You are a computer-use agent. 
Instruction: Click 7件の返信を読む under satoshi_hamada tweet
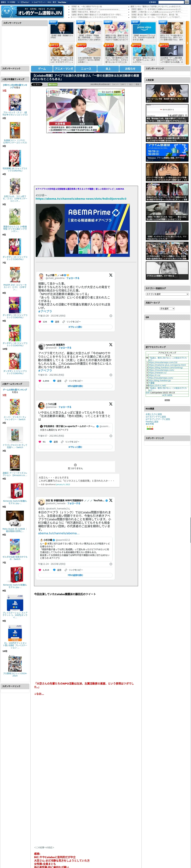point(75,575)
